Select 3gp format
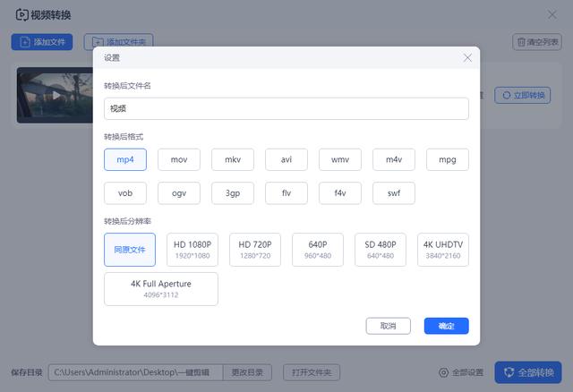573x392 pixels. pyautogui.click(x=233, y=193)
